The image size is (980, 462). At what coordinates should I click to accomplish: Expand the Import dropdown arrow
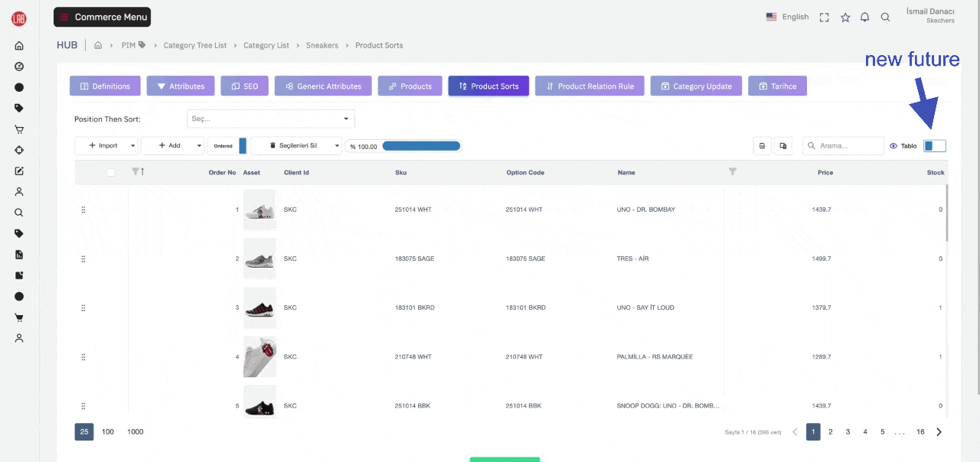pos(132,146)
